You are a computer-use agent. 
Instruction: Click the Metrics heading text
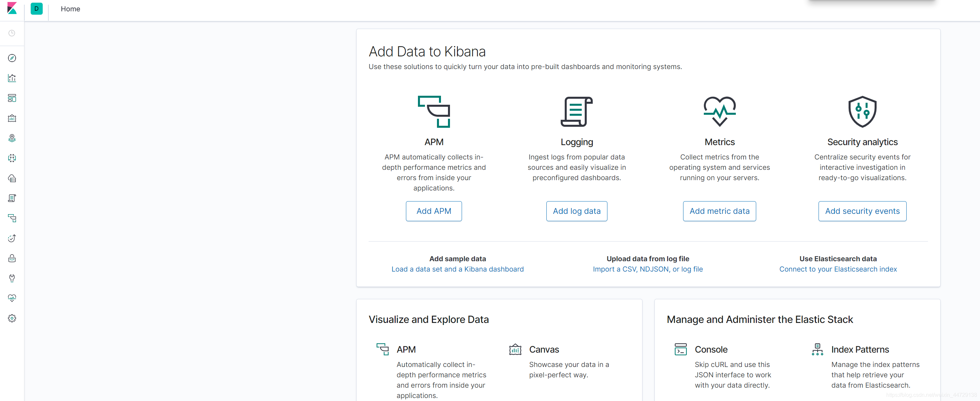pyautogui.click(x=719, y=142)
